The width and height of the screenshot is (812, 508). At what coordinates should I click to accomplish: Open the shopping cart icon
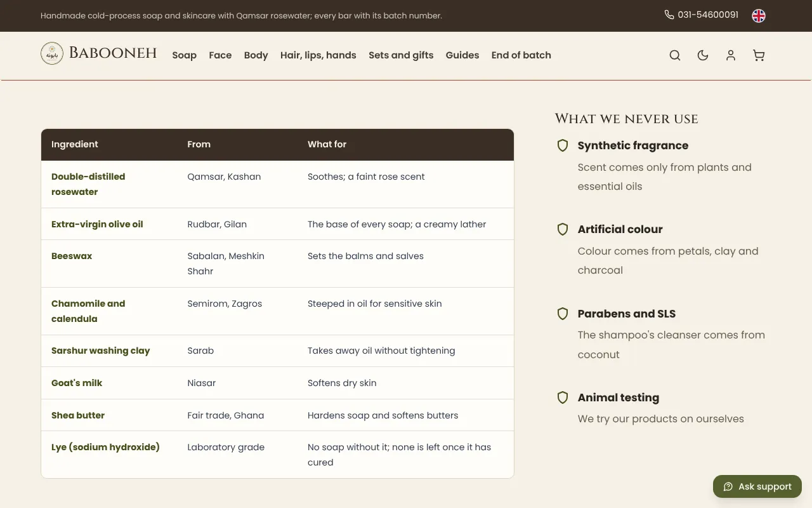click(759, 55)
